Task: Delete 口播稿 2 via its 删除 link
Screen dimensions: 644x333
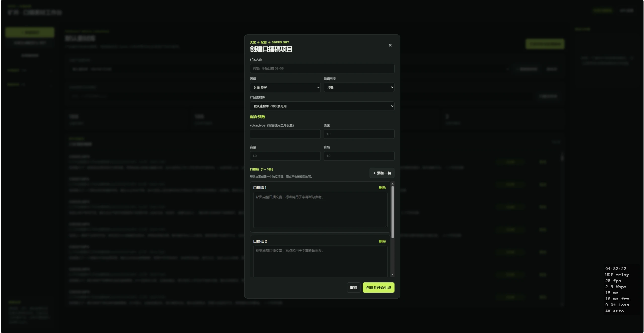Action: (x=382, y=241)
